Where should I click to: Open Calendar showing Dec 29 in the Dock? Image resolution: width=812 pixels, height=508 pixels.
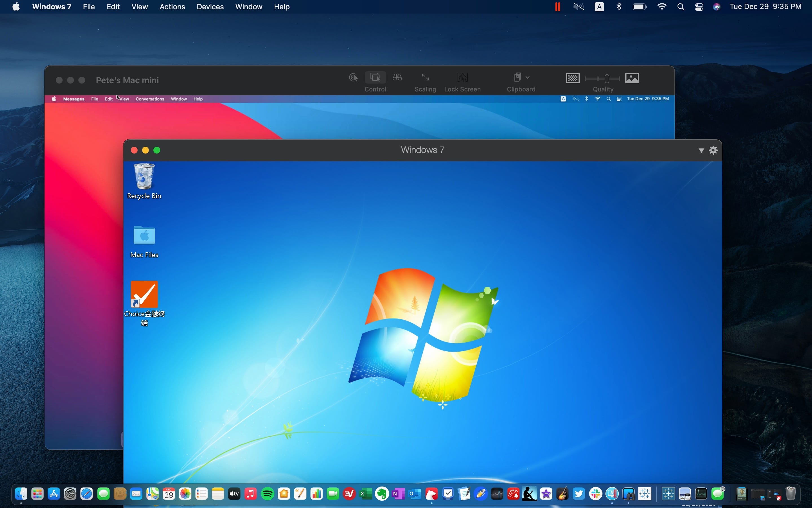[x=169, y=494]
